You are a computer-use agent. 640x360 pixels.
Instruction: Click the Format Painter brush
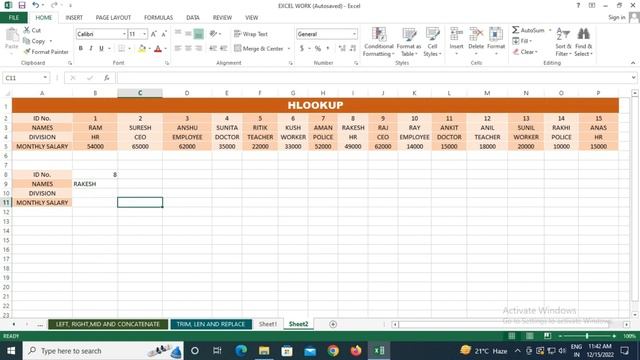click(27, 52)
